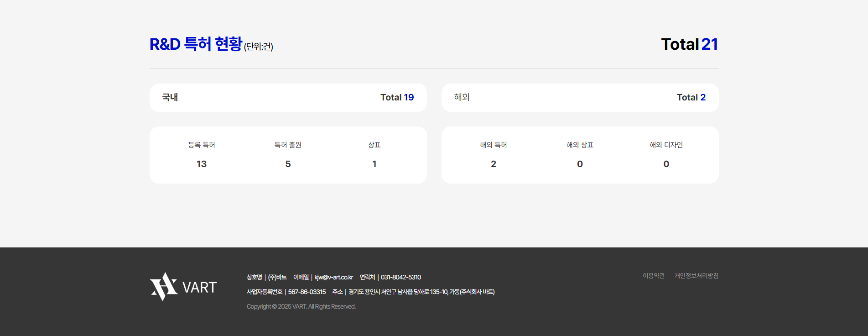
Task: Select the 국내 summary card label
Action: point(170,97)
